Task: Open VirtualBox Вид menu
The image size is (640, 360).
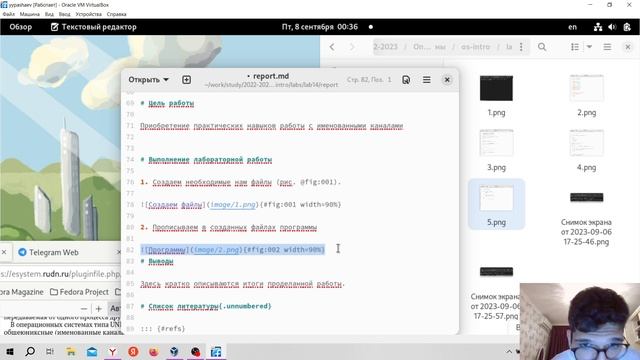Action: click(x=49, y=14)
